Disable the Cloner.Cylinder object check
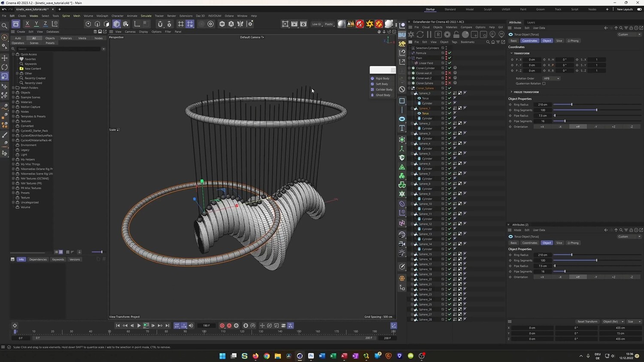644x362 pixels. coord(450,68)
